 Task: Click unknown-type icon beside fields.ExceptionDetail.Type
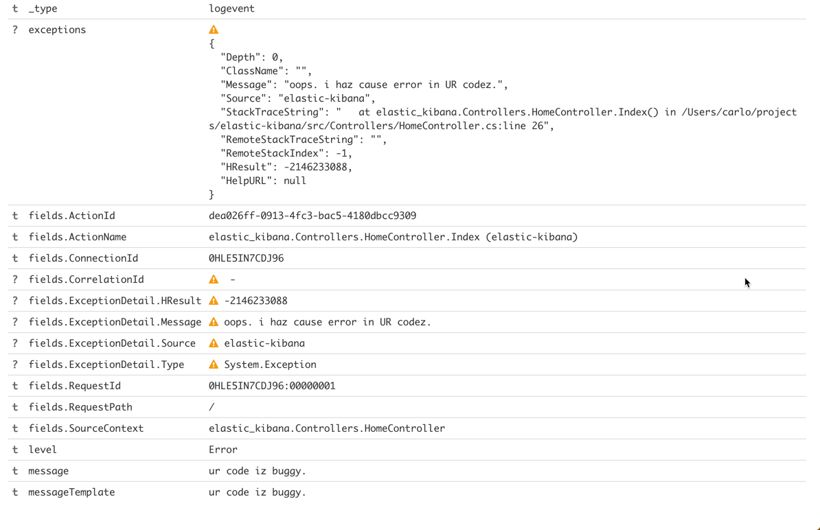pos(15,365)
